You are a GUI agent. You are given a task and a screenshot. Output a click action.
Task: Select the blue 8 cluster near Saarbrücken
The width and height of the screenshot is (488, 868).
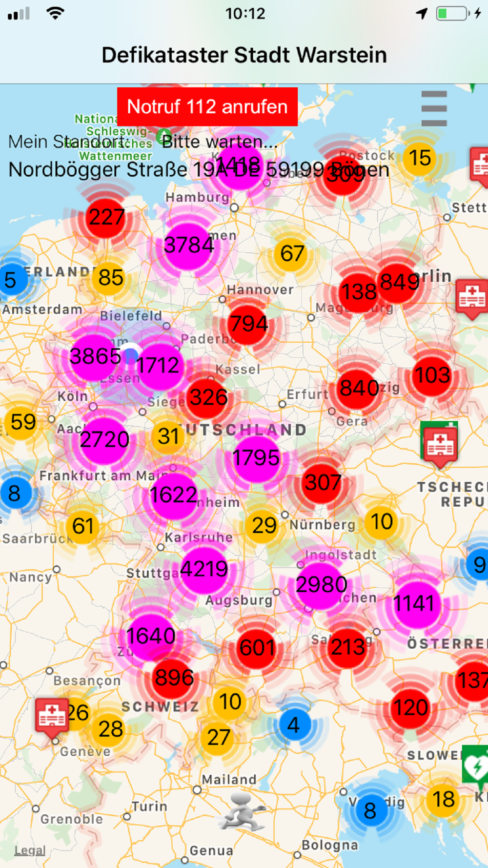pos(15,493)
